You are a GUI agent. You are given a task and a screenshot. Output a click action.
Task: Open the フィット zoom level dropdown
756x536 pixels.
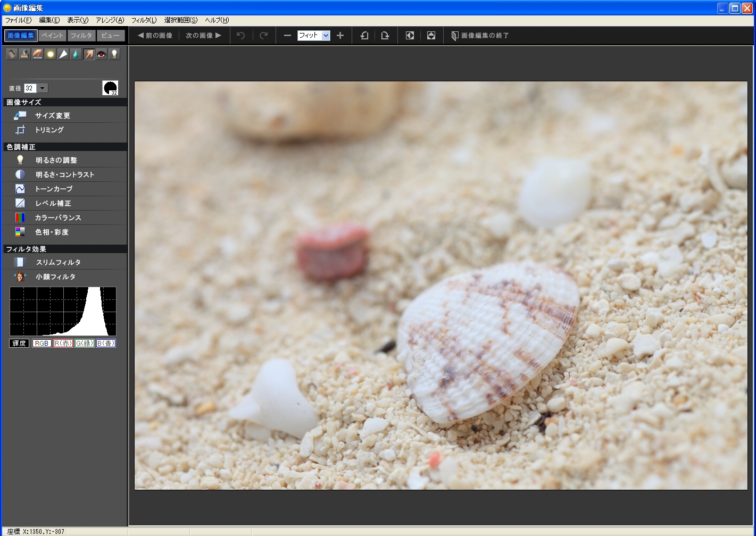pyautogui.click(x=326, y=36)
